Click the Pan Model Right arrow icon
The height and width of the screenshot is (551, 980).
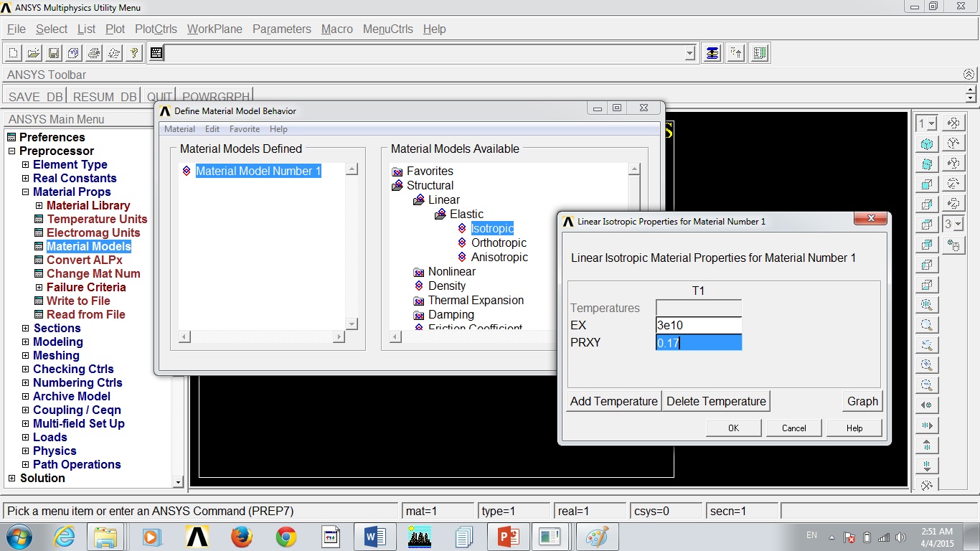pos(927,425)
